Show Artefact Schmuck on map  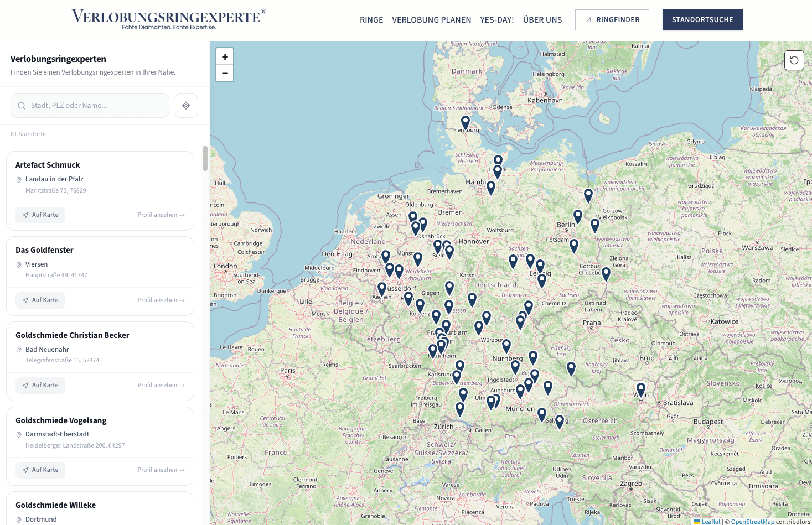point(40,215)
